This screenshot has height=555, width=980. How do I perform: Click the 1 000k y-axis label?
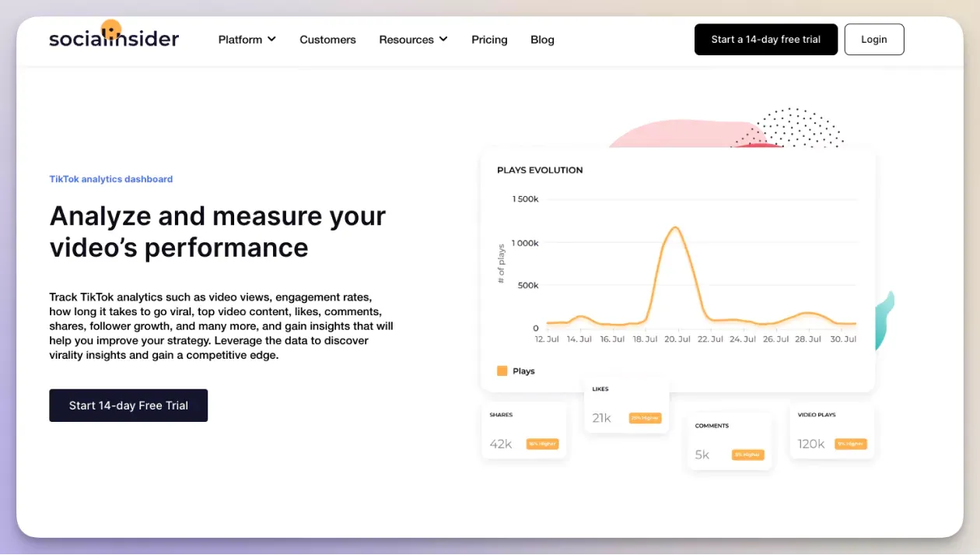[x=525, y=243]
